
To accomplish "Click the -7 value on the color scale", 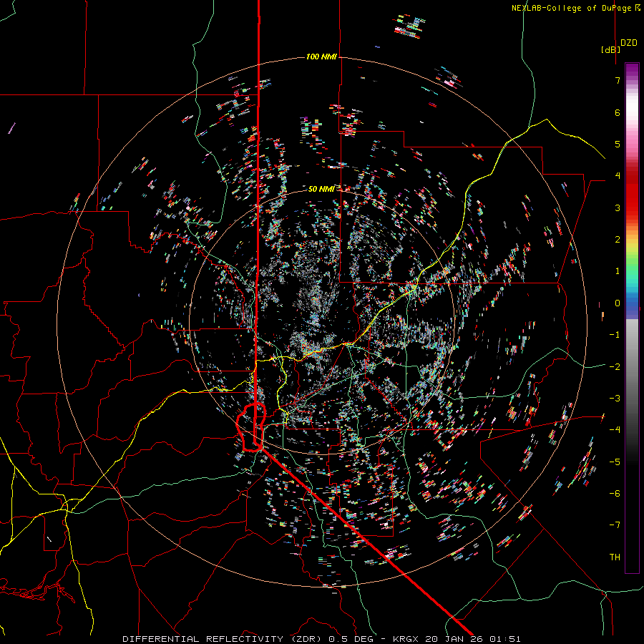I will click(x=615, y=525).
